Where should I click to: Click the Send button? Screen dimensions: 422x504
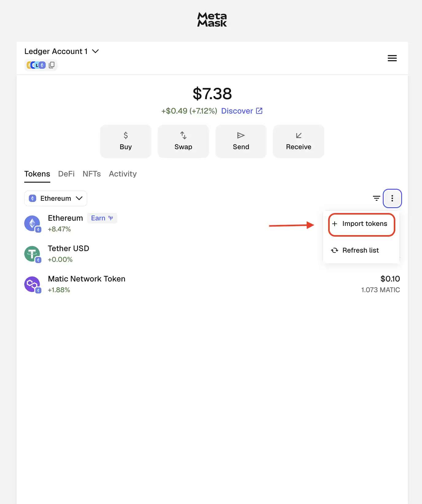coord(241,141)
